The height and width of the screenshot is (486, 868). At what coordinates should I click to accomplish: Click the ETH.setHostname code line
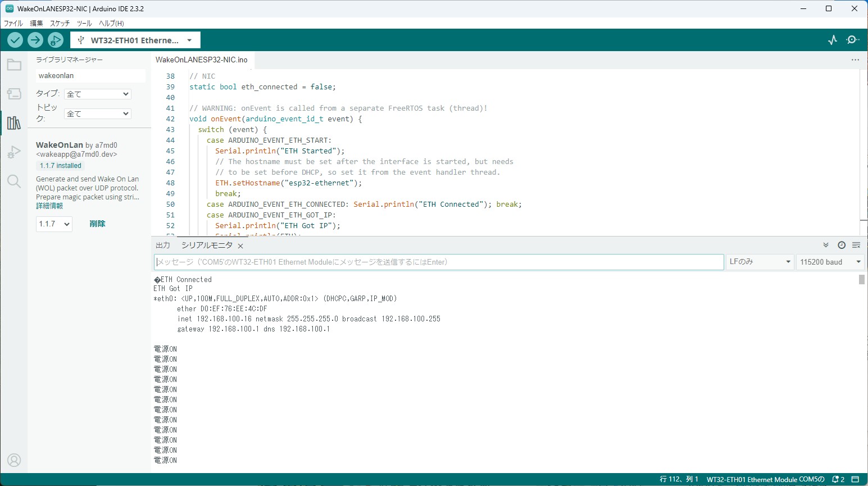[289, 183]
